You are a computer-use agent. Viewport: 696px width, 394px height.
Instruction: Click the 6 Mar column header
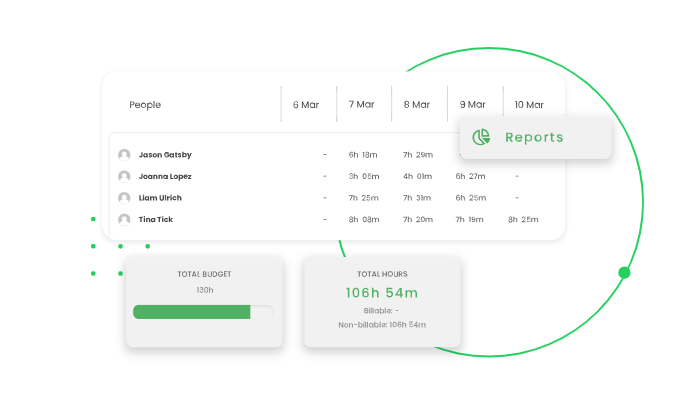click(306, 105)
